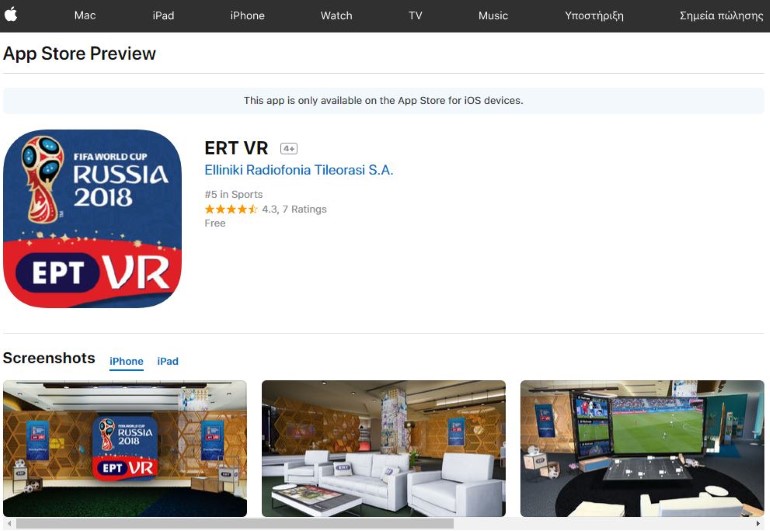The image size is (770, 531).
Task: Click the Apple logo icon
Action: point(11,16)
